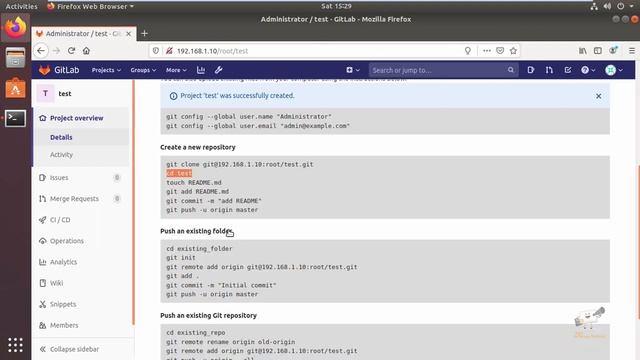
Task: Open the create new plus dropdown
Action: [353, 70]
